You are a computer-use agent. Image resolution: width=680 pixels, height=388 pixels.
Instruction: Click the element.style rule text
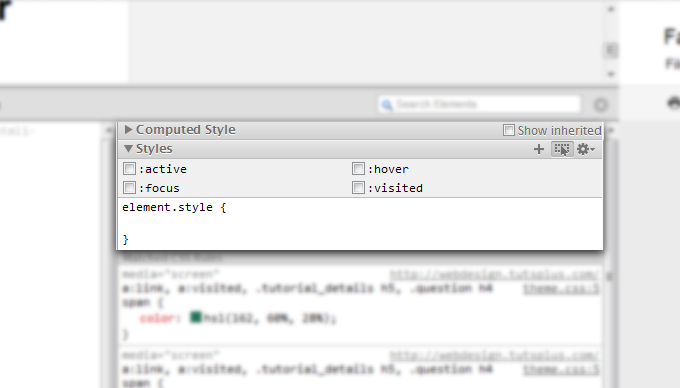(174, 207)
